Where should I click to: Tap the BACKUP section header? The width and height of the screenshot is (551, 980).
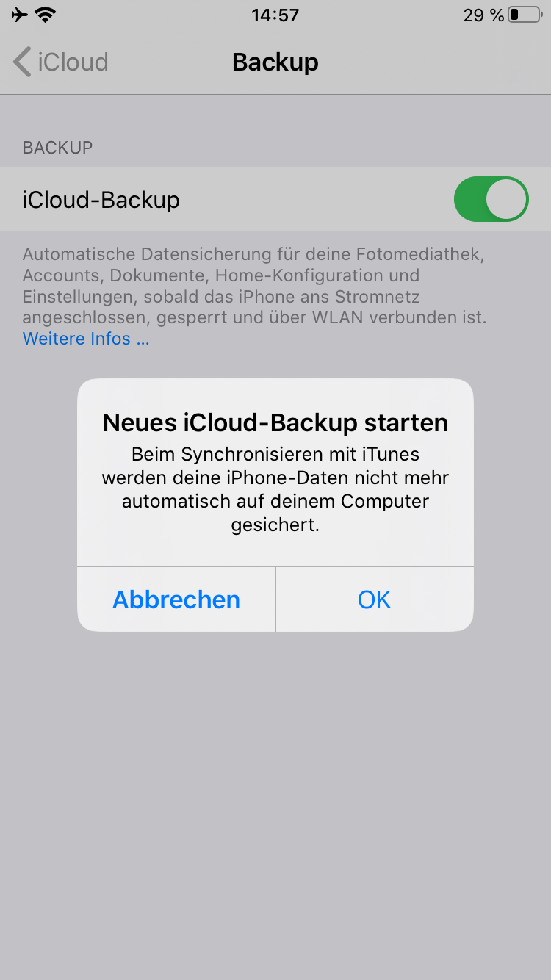tap(57, 148)
